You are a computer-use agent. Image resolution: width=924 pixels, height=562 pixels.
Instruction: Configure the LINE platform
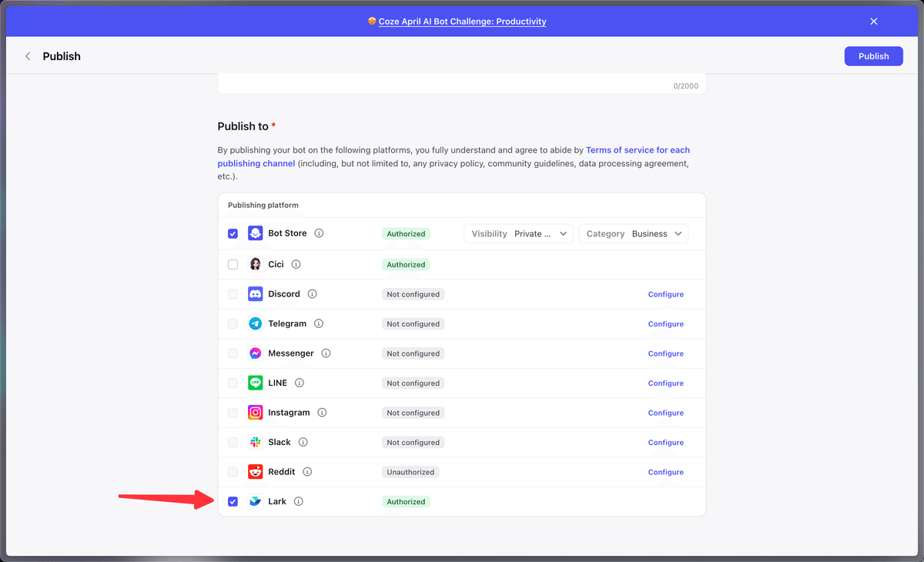click(x=666, y=383)
